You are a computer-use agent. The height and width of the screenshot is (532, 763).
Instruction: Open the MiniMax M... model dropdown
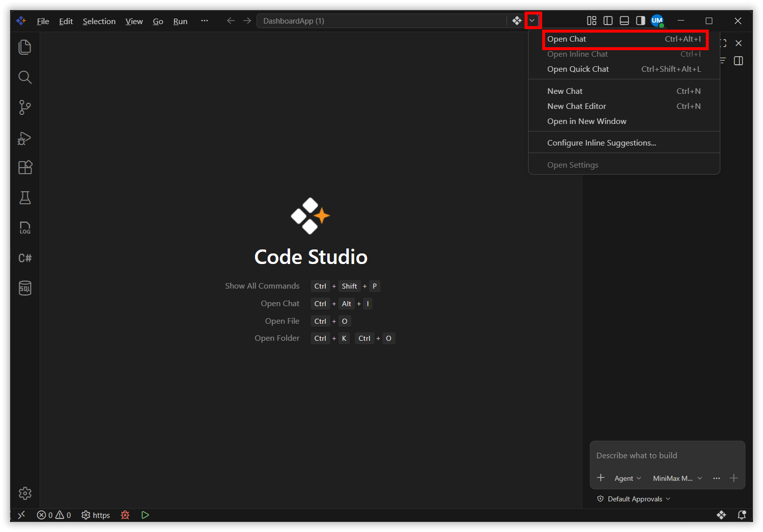pyautogui.click(x=677, y=478)
